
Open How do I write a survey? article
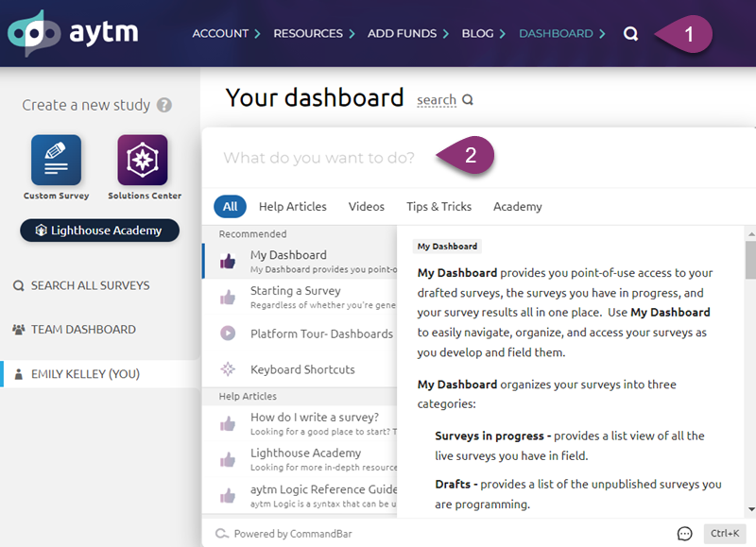click(300, 423)
